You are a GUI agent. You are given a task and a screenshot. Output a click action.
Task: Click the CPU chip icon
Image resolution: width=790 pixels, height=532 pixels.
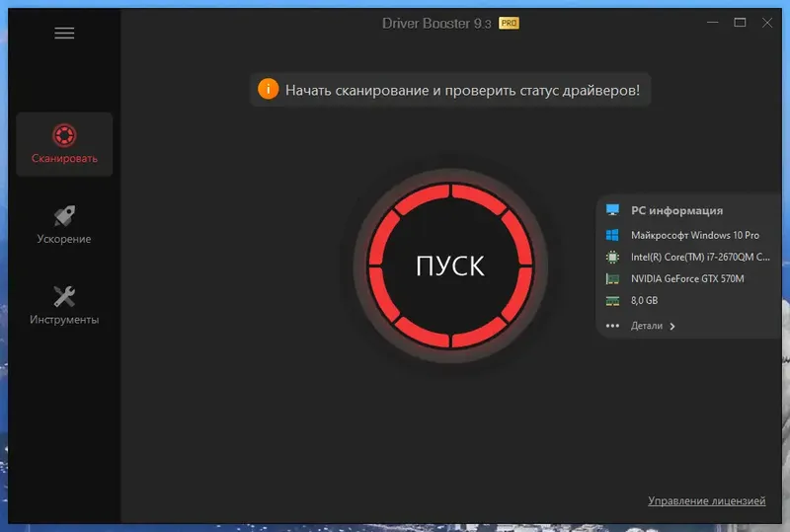612,257
